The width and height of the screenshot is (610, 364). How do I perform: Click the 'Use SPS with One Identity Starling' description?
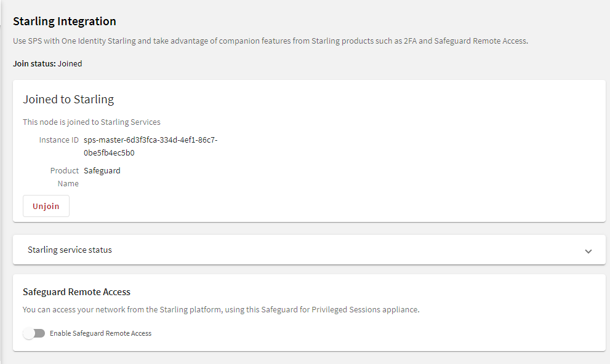click(270, 41)
